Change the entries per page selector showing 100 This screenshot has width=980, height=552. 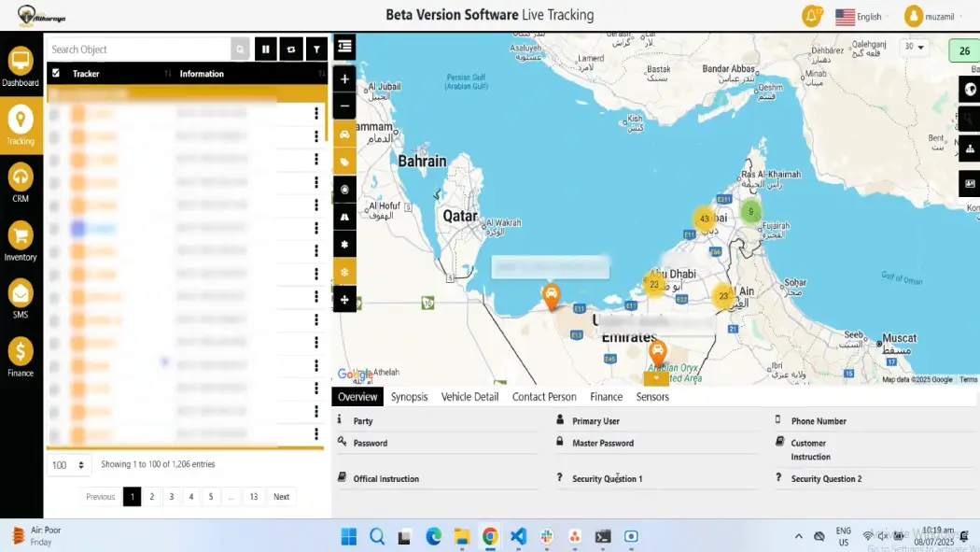pos(69,465)
